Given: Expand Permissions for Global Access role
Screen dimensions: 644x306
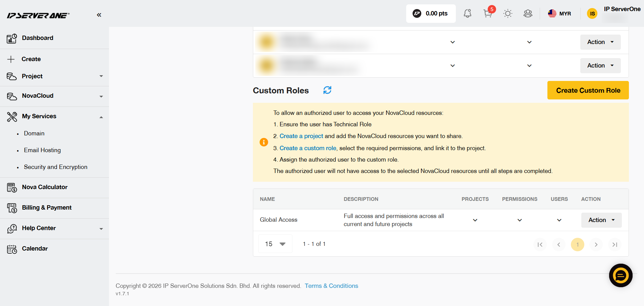Looking at the screenshot, I should pos(520,220).
